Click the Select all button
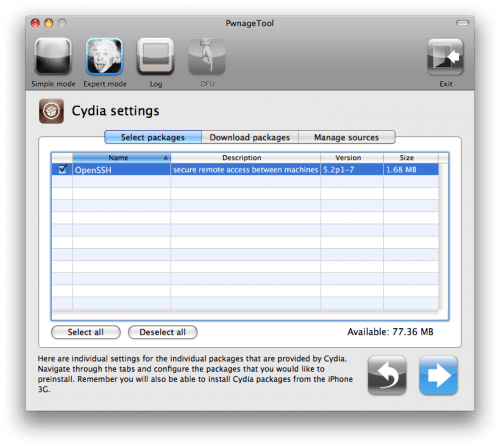 (x=86, y=332)
